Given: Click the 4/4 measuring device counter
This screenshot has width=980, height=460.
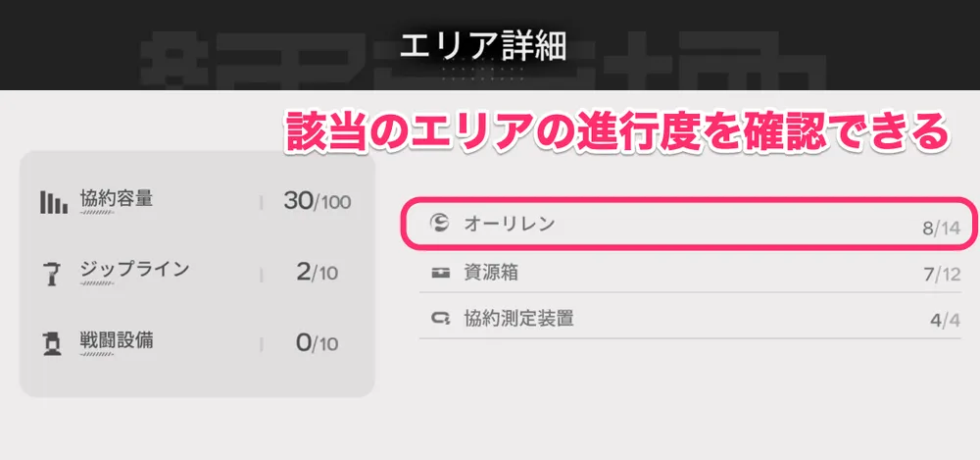Looking at the screenshot, I should [944, 322].
